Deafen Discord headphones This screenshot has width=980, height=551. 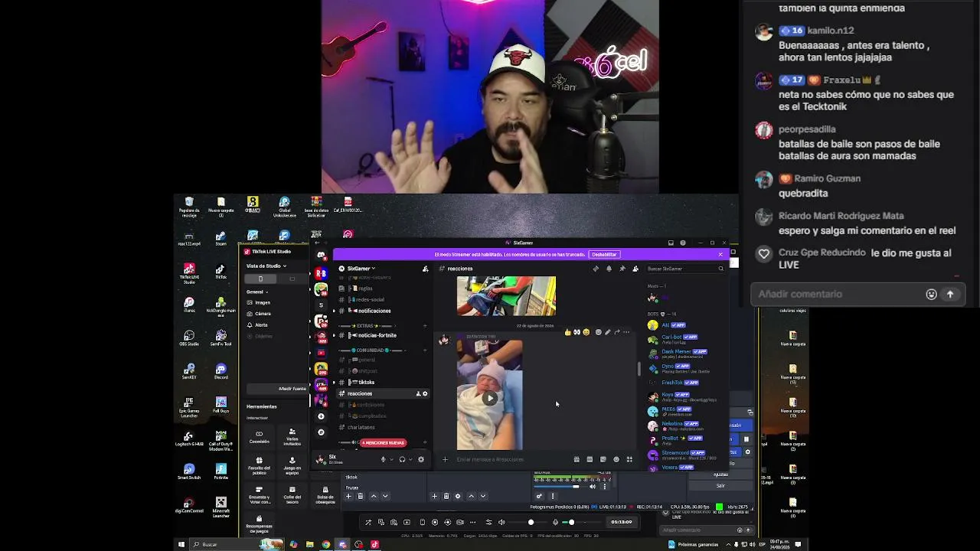(402, 459)
